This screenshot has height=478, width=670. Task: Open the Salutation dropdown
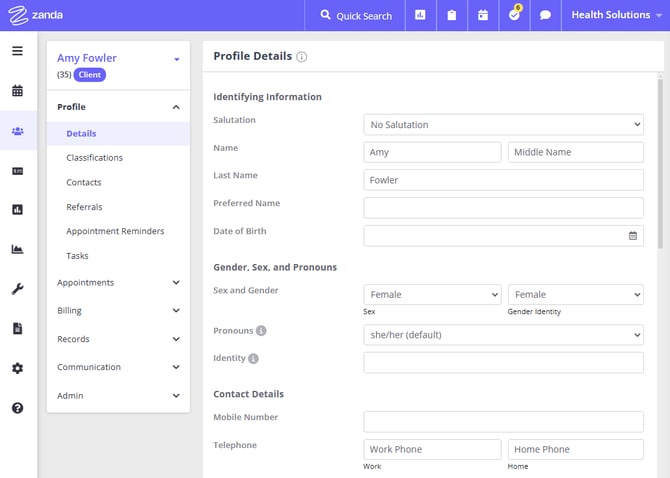coord(503,125)
